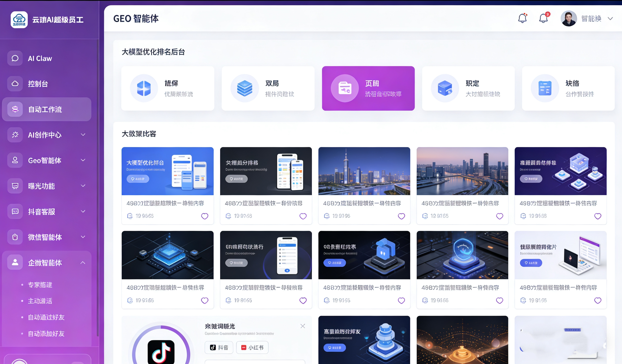Image resolution: width=622 pixels, height=364 pixels.
Task: Click the blue pill button on the laptop card
Action: tap(531, 263)
